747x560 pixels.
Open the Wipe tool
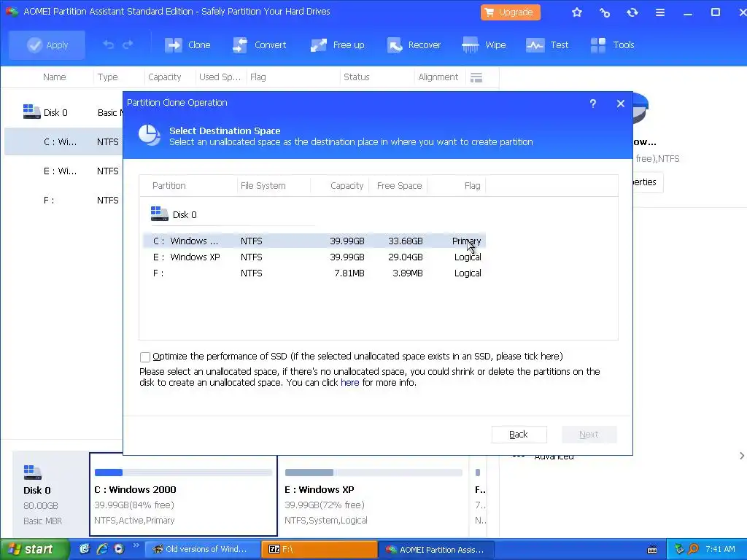tap(484, 44)
